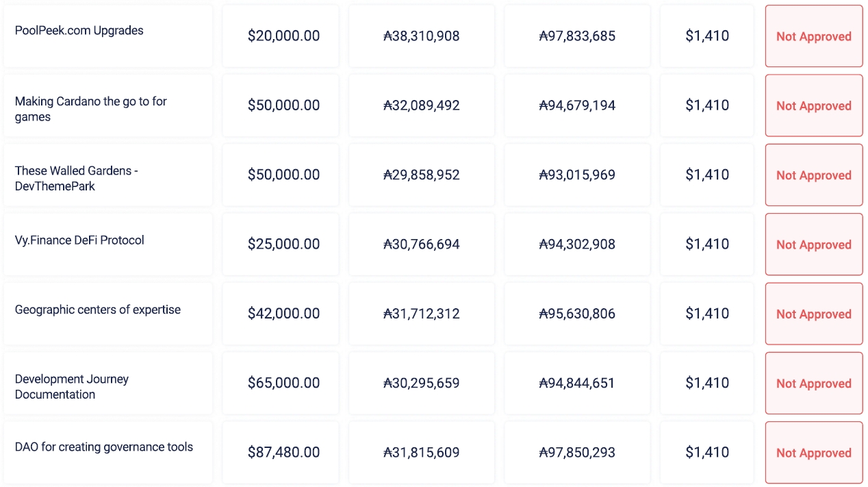Click Not Approved badge for PoolPeek.com Upgrades
The height and width of the screenshot is (487, 868).
click(813, 36)
